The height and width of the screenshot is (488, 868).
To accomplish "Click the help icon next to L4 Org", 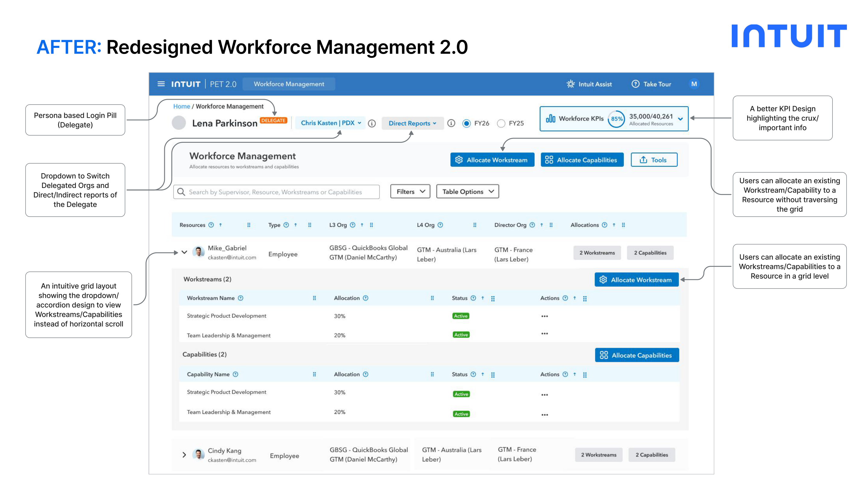I will point(440,225).
